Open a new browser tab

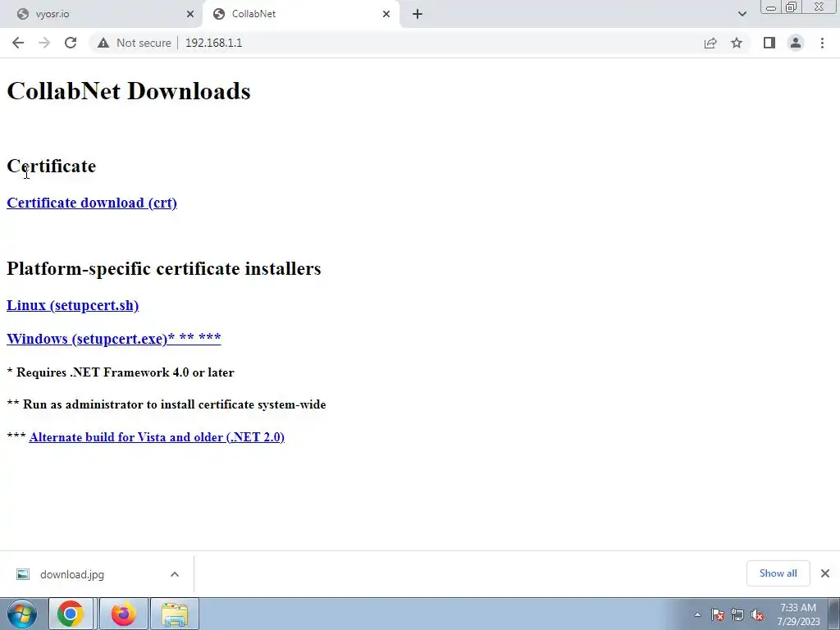tap(418, 14)
